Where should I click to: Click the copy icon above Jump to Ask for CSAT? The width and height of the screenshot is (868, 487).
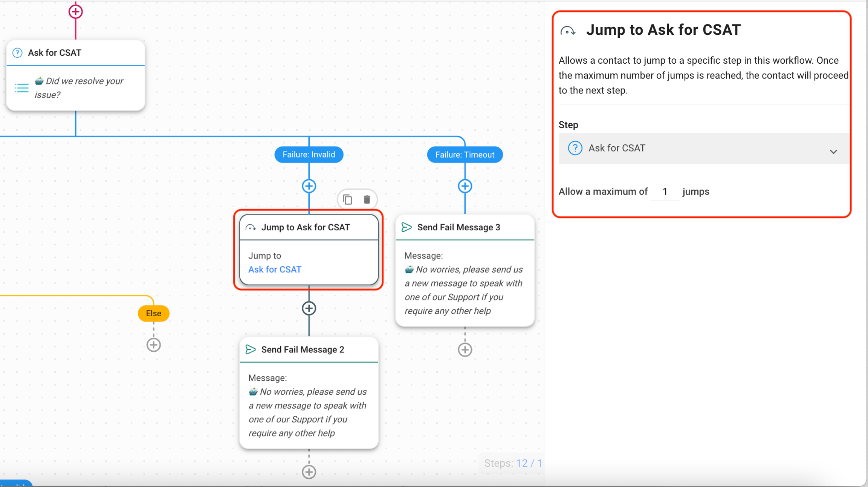point(347,199)
